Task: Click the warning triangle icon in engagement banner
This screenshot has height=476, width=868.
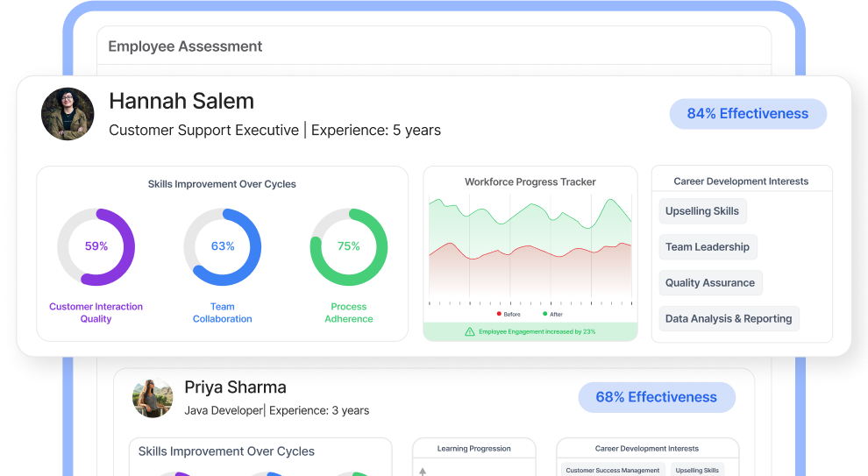Action: coord(469,331)
